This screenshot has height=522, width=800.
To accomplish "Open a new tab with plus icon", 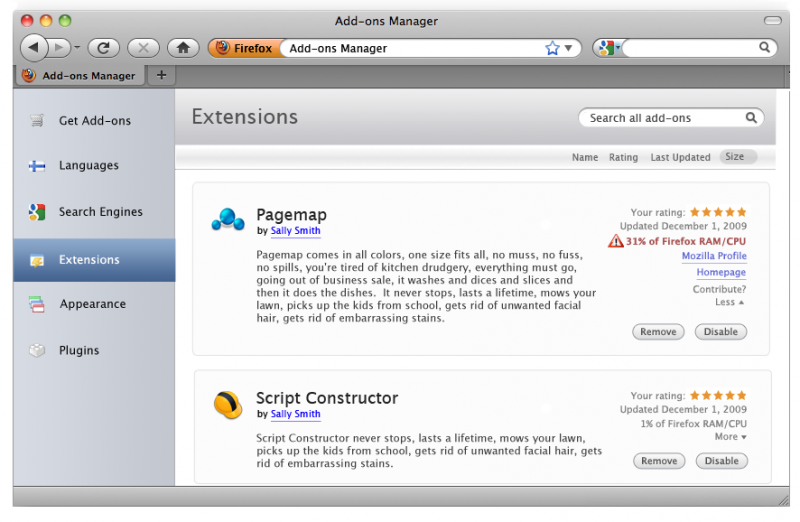I will 162,75.
